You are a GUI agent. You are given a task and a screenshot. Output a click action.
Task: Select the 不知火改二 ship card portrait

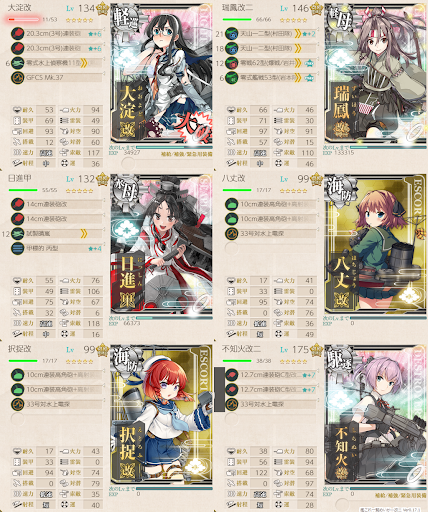coord(375,417)
